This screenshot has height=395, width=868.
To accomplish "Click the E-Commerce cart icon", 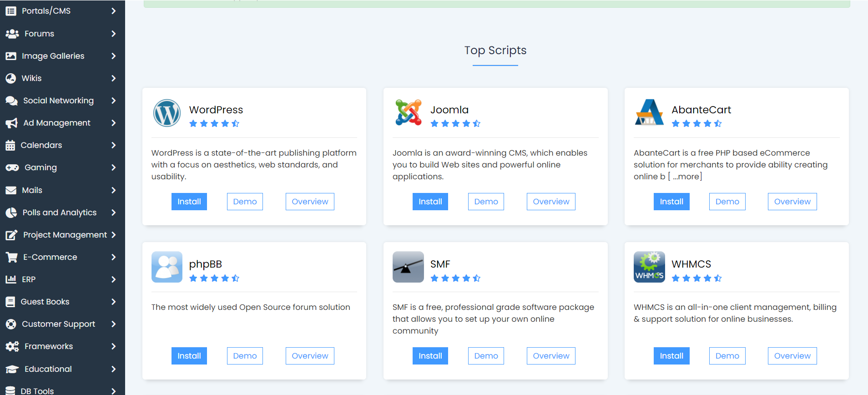I will [x=11, y=257].
